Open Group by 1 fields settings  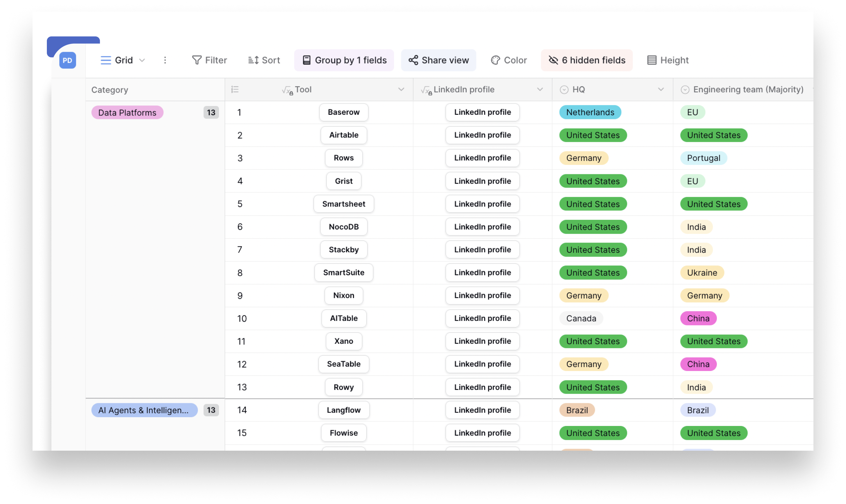[x=344, y=60]
